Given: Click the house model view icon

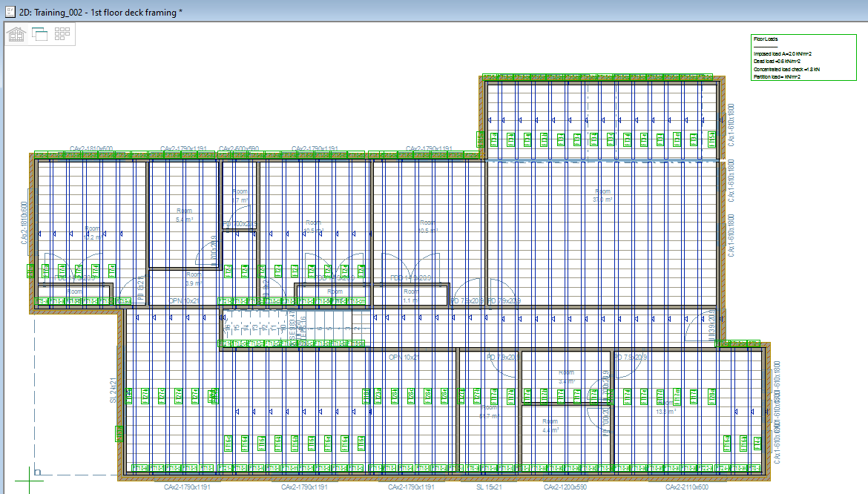Looking at the screenshot, I should 16,33.
